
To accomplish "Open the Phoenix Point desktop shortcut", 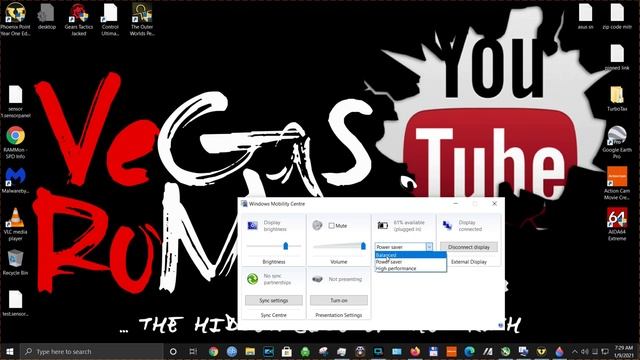I will pos(15,19).
